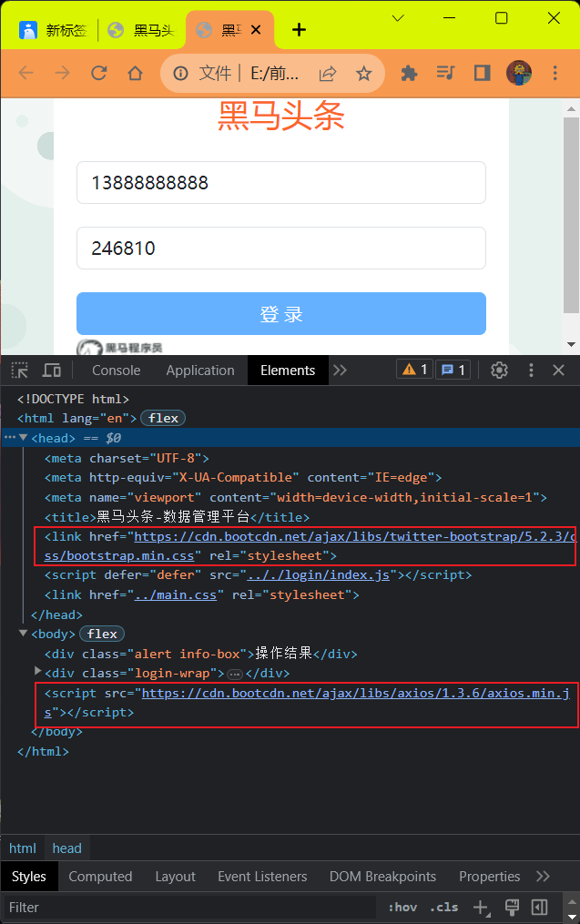Viewport: 580px width, 924px height.
Task: Select the Styles pane tab
Action: click(x=29, y=877)
